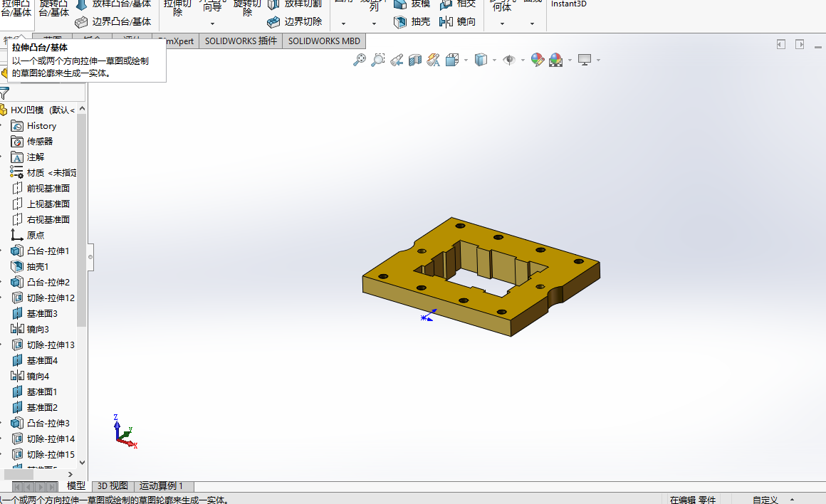Viewport: 826px width, 504px height.
Task: Switch to the 3D 视图 tab
Action: [113, 486]
